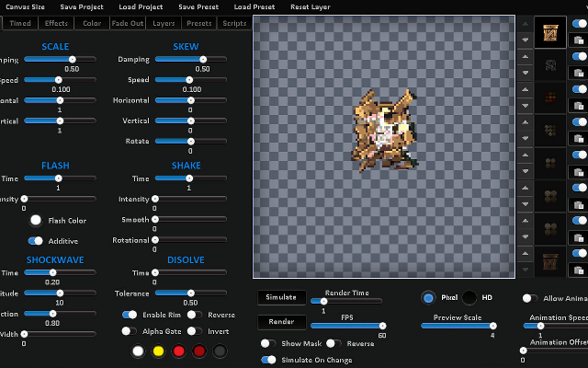The height and width of the screenshot is (368, 588).
Task: Click the copy icon of the last layer
Action: (579, 270)
